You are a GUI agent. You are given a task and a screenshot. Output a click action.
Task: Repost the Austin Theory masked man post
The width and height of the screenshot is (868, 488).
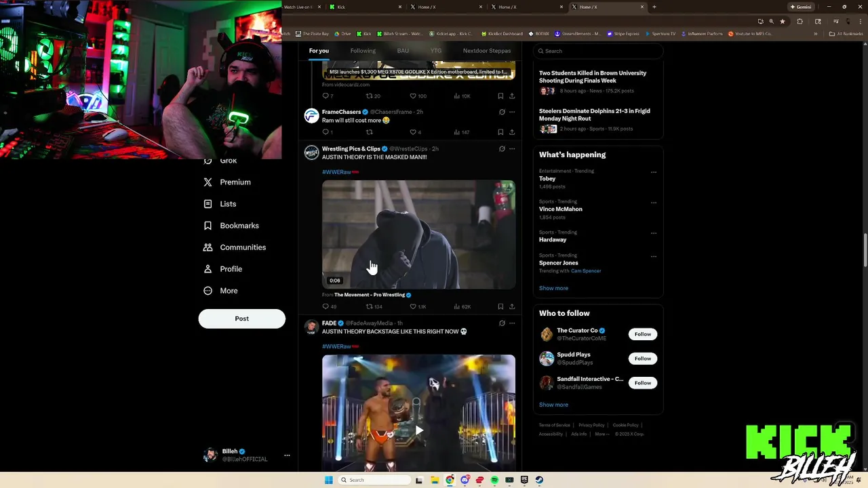[370, 306]
